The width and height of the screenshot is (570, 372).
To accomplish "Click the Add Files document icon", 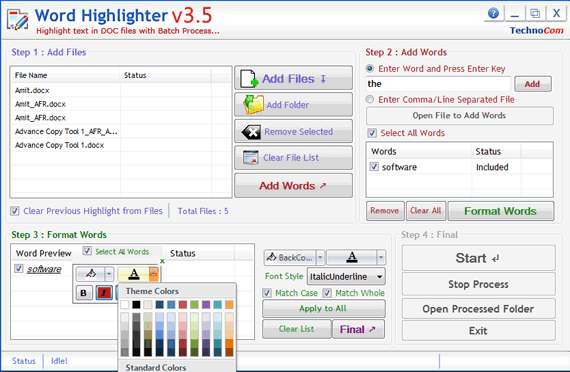I will (x=249, y=79).
